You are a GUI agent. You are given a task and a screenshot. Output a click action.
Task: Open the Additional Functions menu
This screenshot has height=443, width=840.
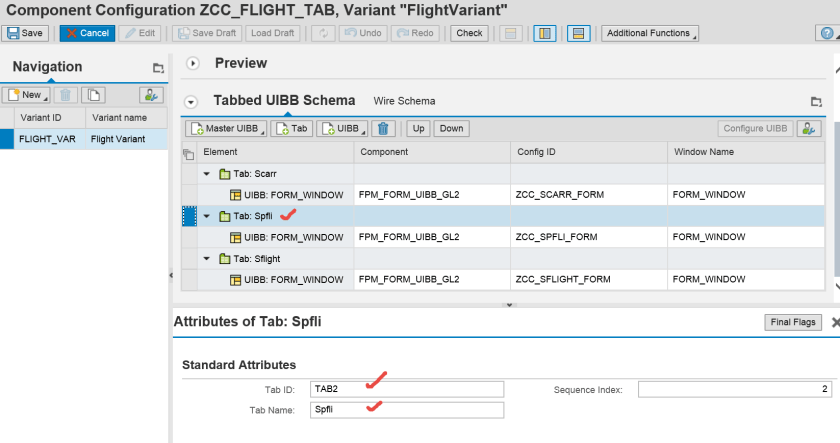tap(649, 33)
